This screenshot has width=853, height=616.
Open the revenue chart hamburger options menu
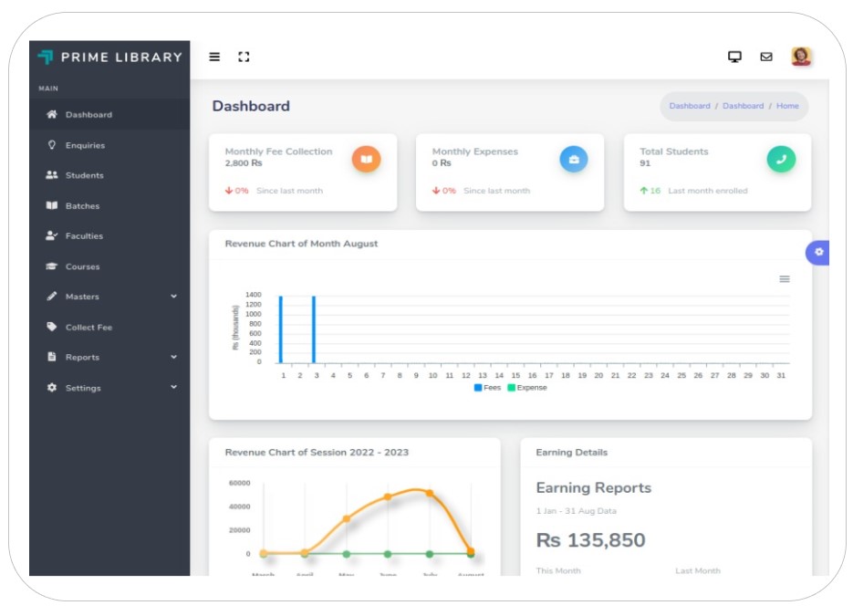point(785,279)
